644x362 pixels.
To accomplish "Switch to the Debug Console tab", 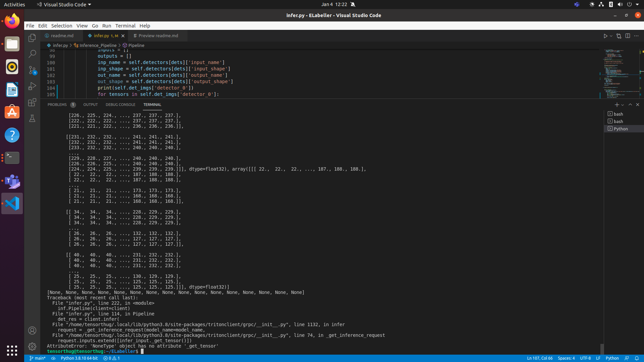I will click(x=120, y=105).
